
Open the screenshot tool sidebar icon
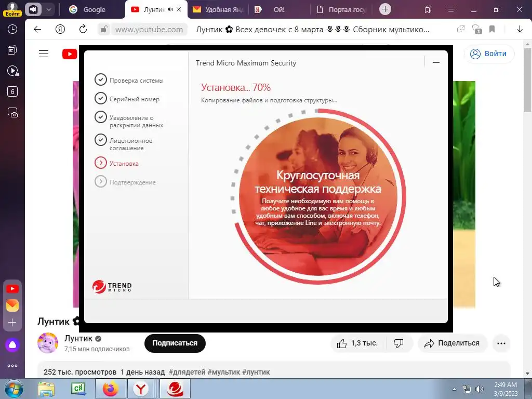click(12, 112)
